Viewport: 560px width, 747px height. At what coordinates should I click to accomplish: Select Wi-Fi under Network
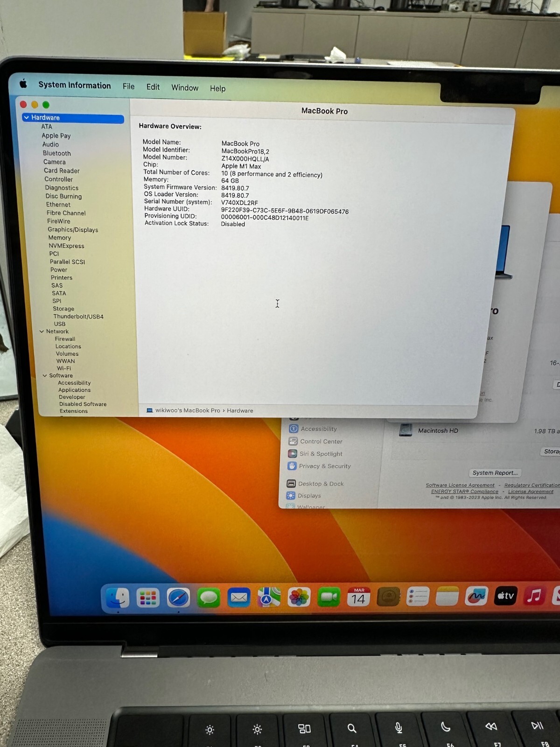click(x=64, y=368)
